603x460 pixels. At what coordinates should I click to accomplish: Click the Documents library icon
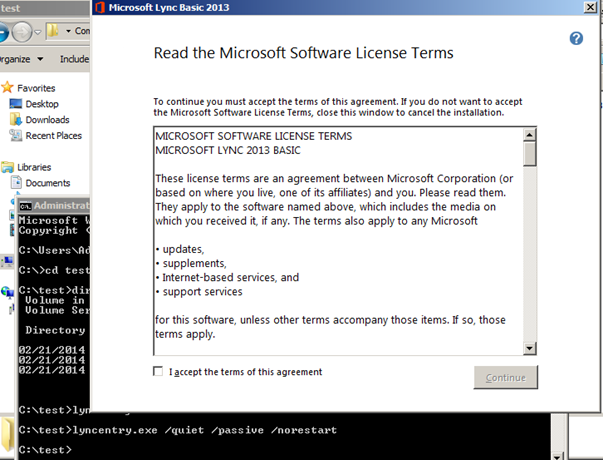point(16,182)
